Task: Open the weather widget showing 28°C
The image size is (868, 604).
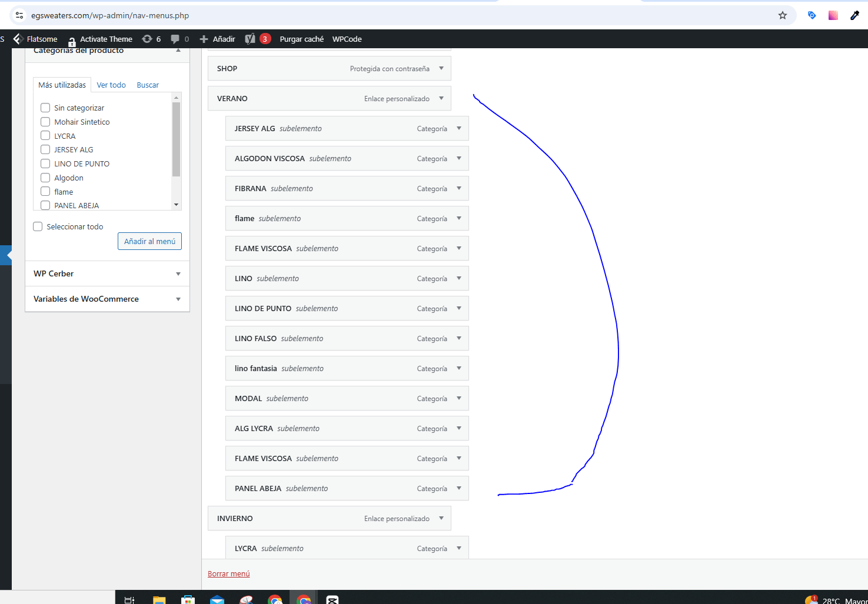Action: (836, 599)
